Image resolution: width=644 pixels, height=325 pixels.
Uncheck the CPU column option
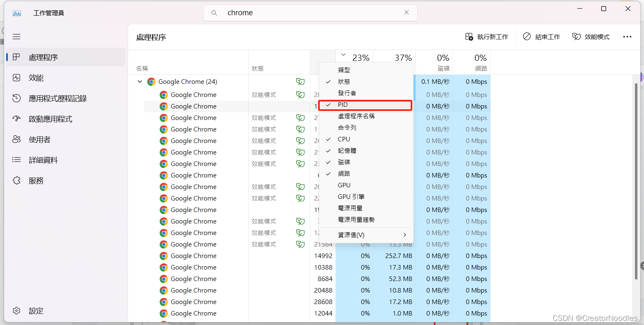pos(366,139)
